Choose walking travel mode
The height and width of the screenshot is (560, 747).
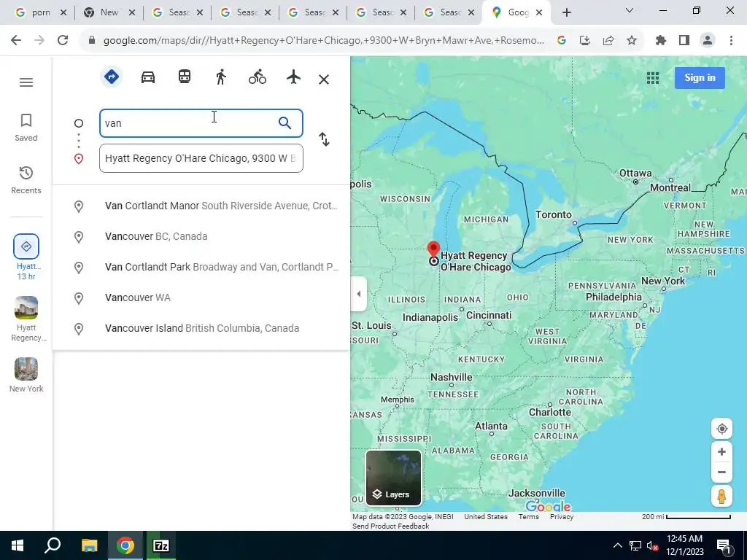[x=220, y=77]
